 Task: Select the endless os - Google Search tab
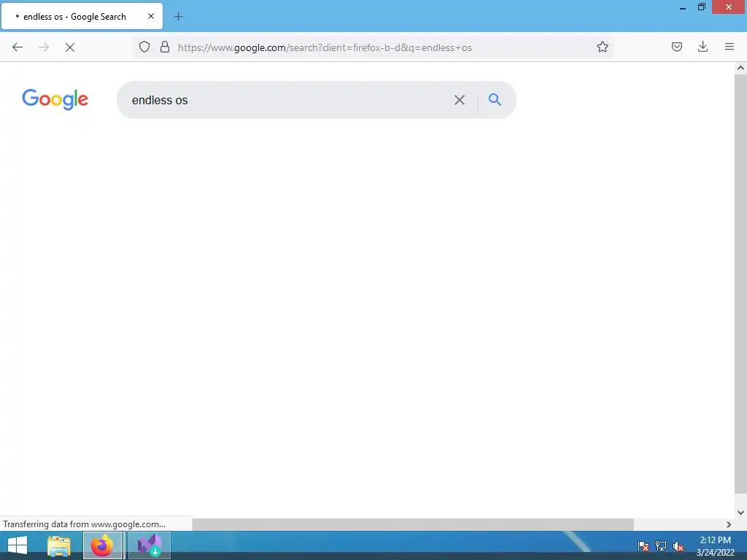click(x=82, y=16)
